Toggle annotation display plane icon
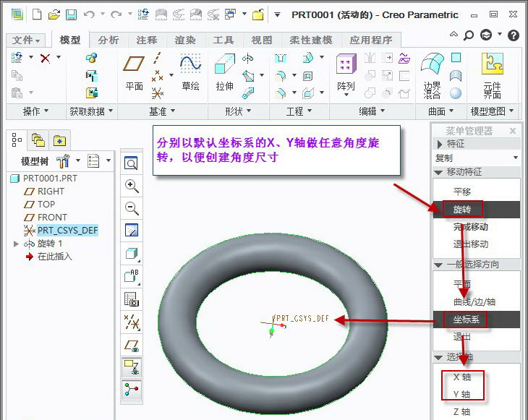Image resolution: width=528 pixels, height=420 pixels. (132, 346)
